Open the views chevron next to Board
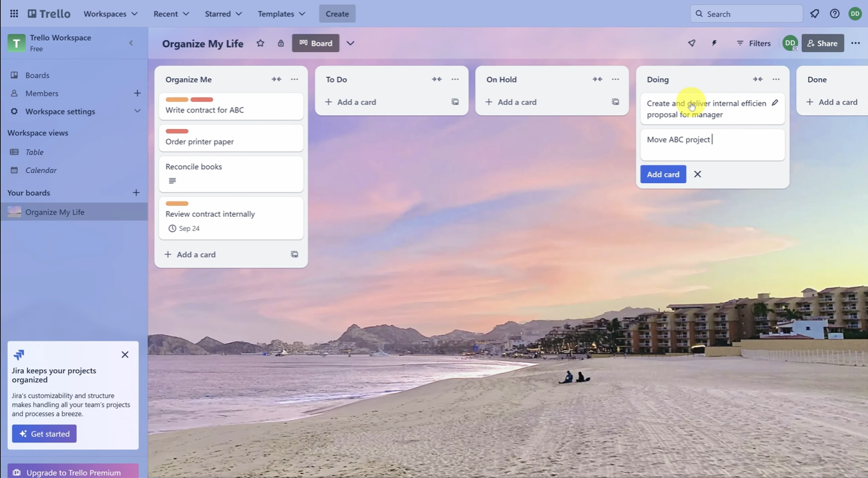 point(350,43)
